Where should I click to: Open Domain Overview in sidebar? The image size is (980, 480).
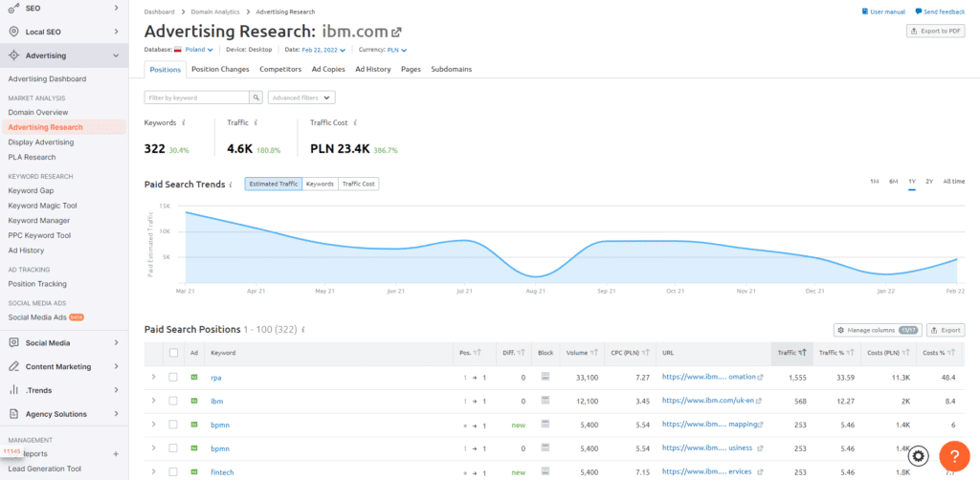(x=38, y=113)
